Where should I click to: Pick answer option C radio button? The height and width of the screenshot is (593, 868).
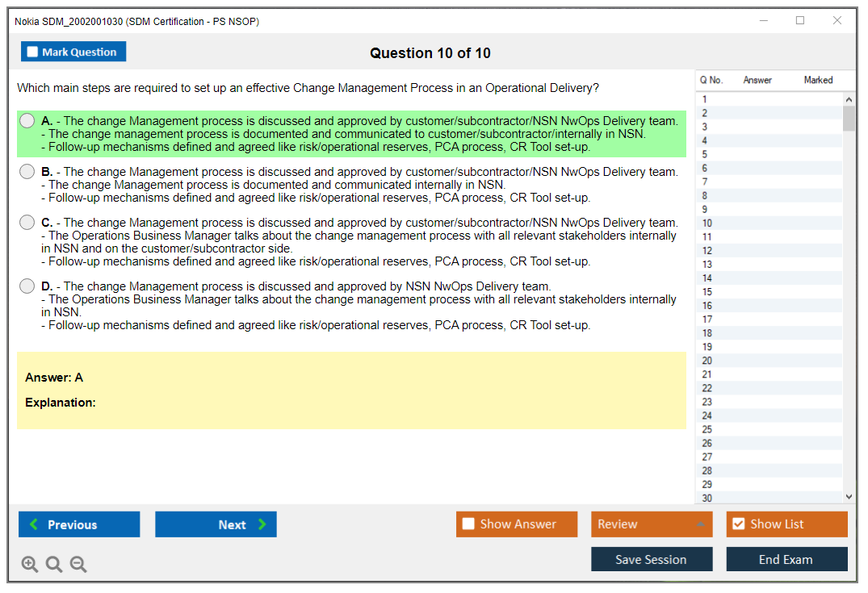coord(27,222)
